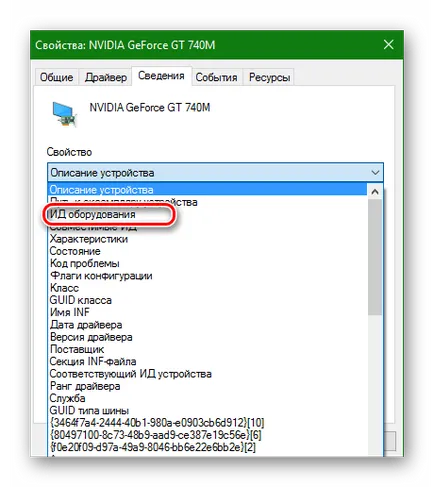
Task: Select Секция INF-файла option
Action: pos(208,361)
